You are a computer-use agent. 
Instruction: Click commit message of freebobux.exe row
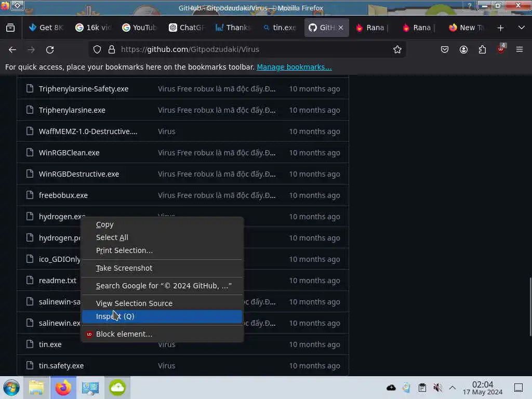pyautogui.click(x=217, y=195)
